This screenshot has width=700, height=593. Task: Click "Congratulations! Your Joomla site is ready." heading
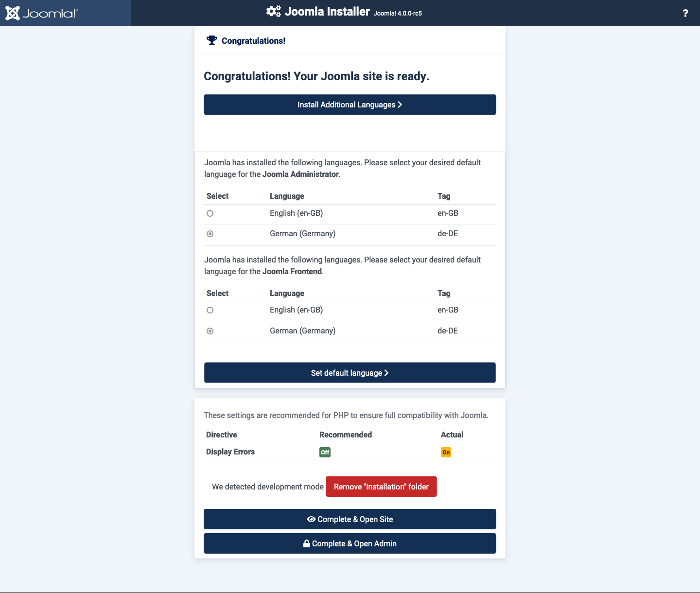pos(316,76)
